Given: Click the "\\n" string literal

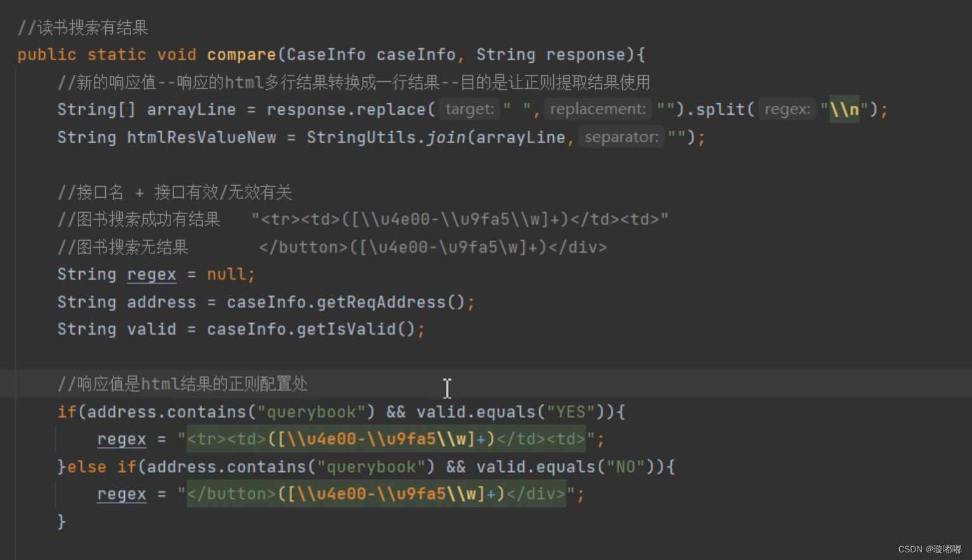Looking at the screenshot, I should [x=844, y=110].
